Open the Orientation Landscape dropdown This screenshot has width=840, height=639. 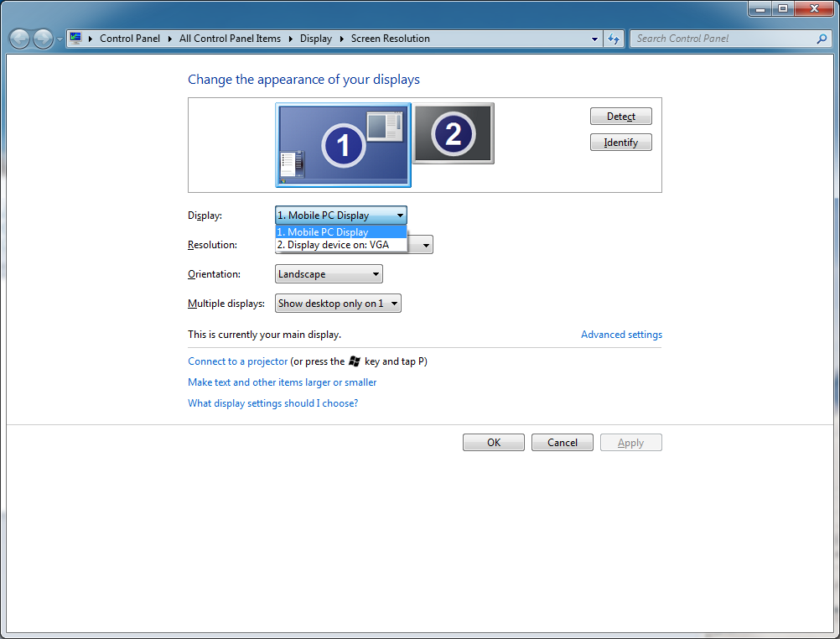pyautogui.click(x=329, y=274)
